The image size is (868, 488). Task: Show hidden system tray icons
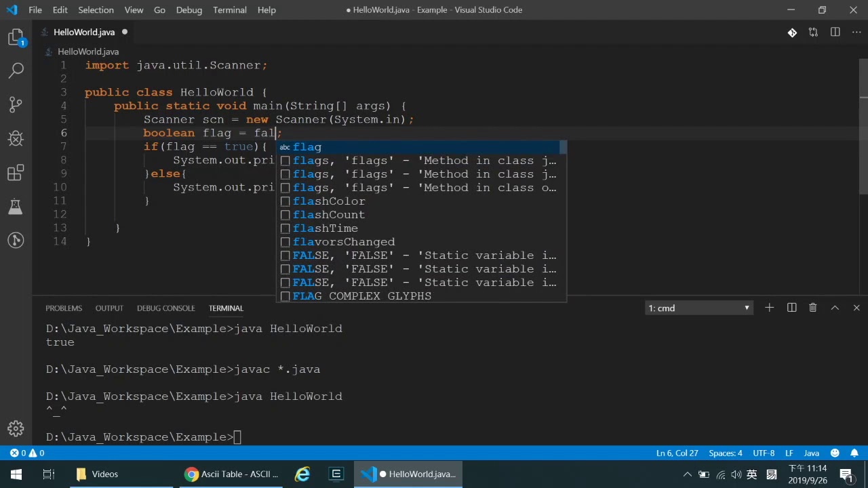687,474
